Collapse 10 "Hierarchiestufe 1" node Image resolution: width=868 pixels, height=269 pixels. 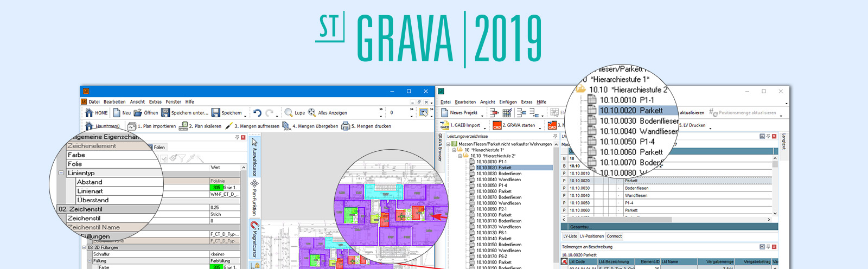tap(454, 150)
